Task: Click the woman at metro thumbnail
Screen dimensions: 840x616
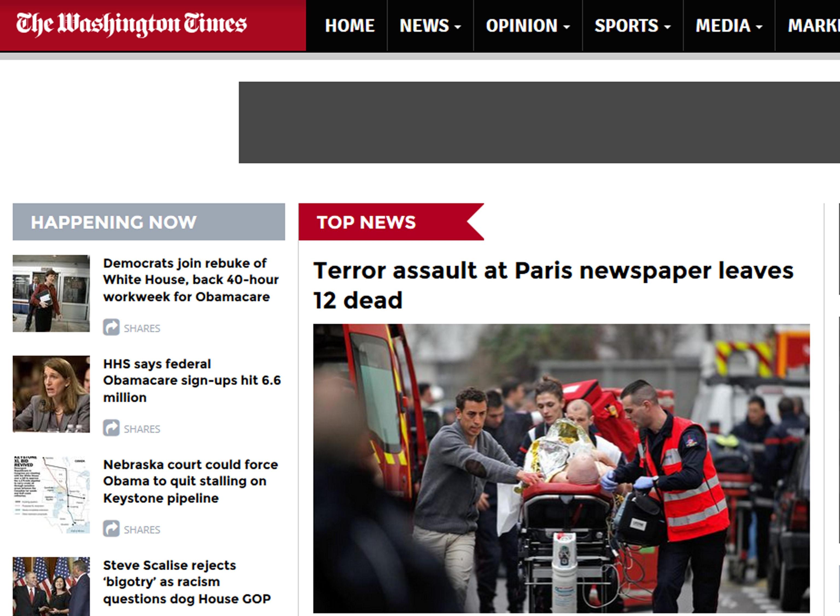Action: [x=51, y=293]
